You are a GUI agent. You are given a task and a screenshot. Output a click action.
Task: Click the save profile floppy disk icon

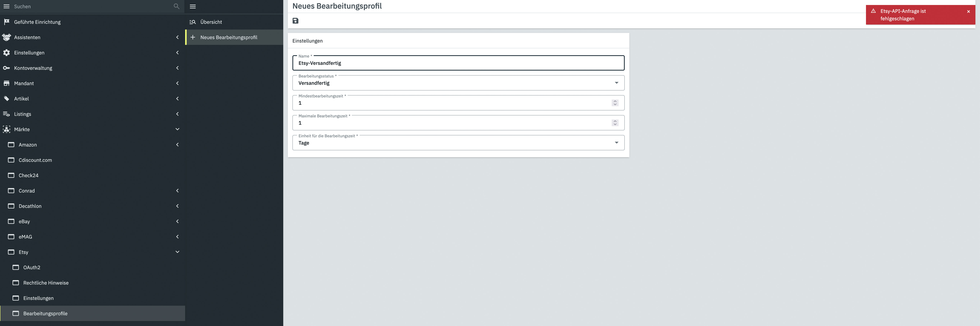coord(295,21)
